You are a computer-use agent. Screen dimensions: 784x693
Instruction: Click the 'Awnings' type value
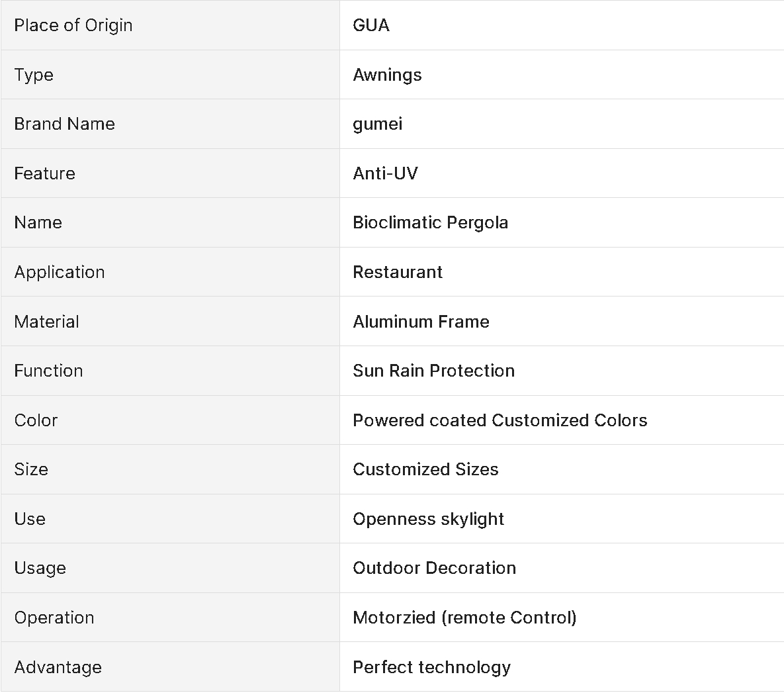387,75
